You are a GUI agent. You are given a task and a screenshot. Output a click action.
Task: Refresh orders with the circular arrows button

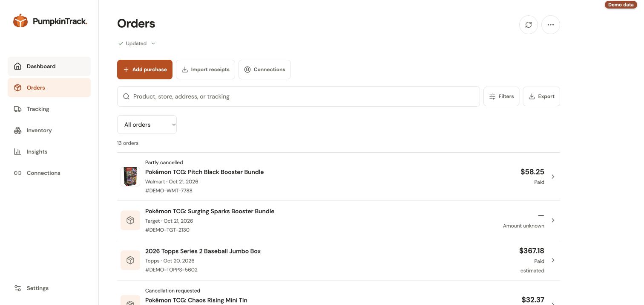click(529, 25)
